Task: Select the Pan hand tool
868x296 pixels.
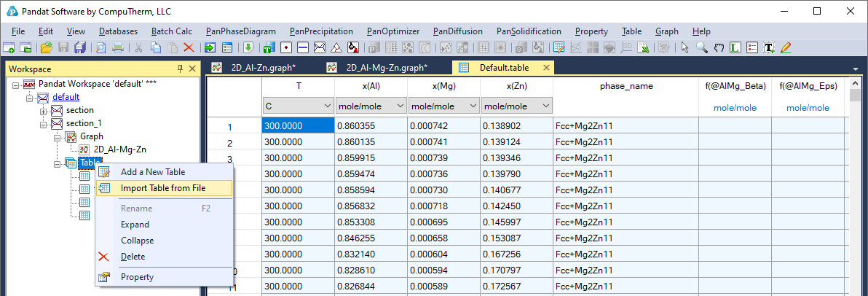Action: point(719,47)
